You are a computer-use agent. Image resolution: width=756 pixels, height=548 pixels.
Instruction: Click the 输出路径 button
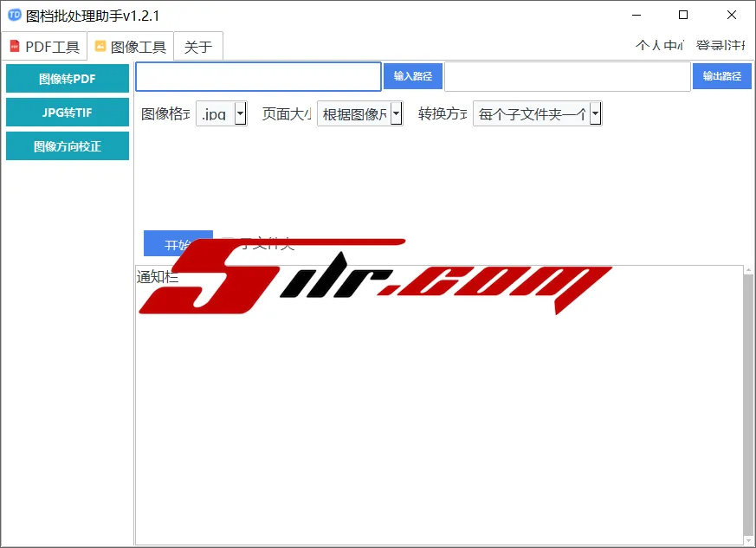pyautogui.click(x=721, y=76)
